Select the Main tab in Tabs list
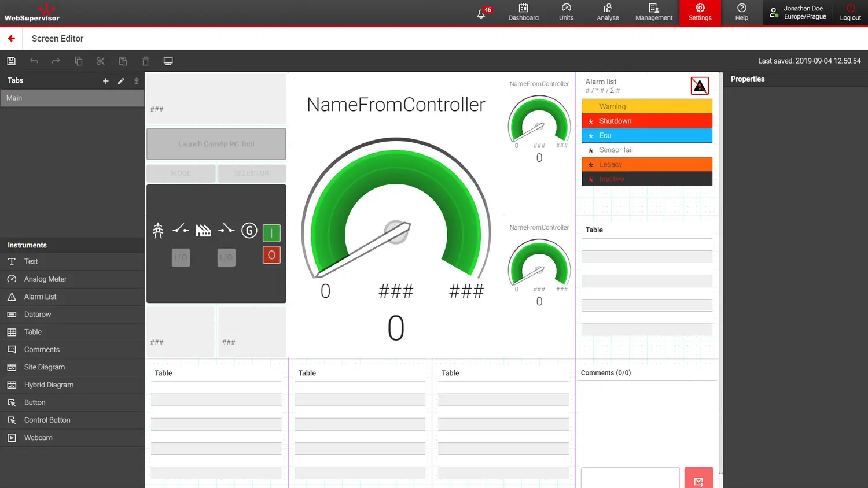The image size is (868, 488). [x=72, y=98]
